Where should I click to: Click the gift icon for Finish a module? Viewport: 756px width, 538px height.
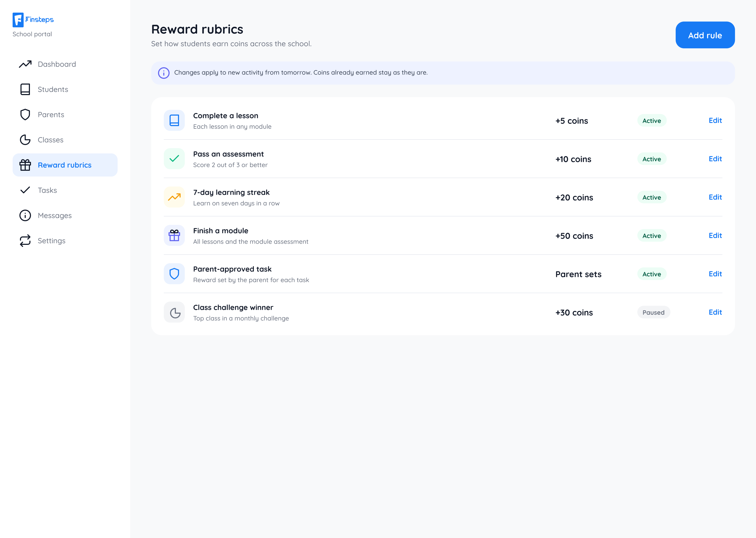(x=174, y=236)
